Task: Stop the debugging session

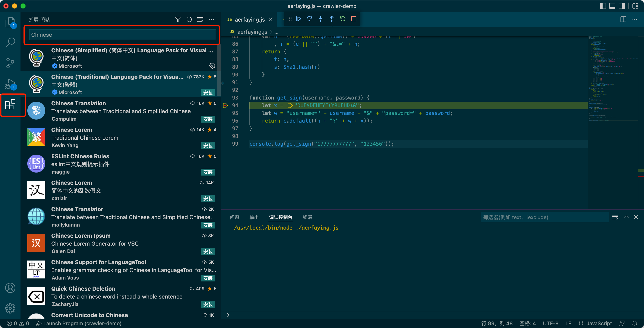Action: (354, 19)
